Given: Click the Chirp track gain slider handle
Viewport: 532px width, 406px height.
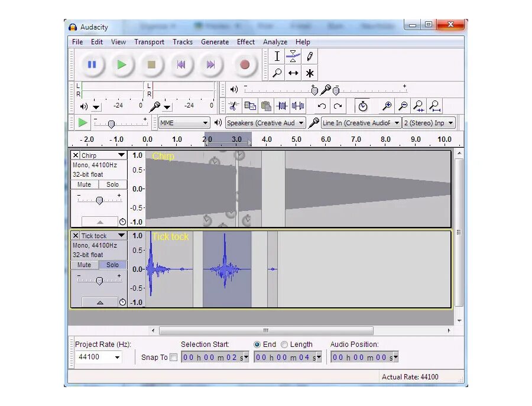Looking at the screenshot, I should coord(99,200).
